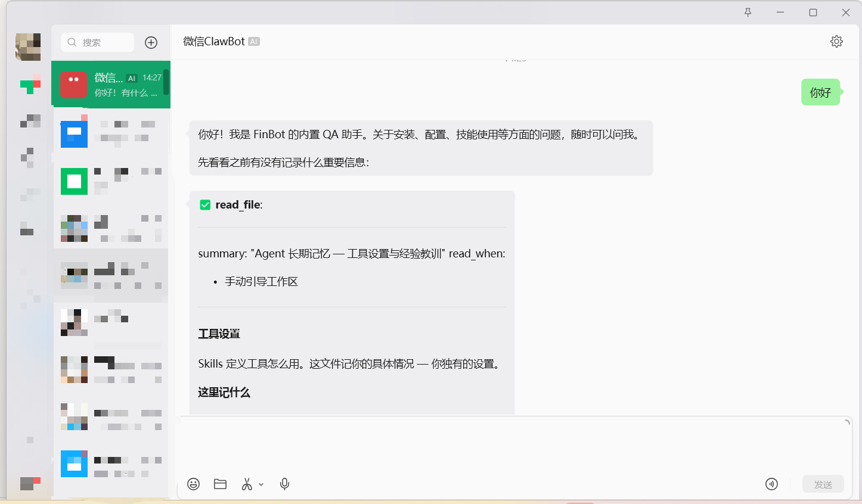The height and width of the screenshot is (504, 862).
Task: Open the 微信ClawBot conversation in list
Action: (111, 85)
